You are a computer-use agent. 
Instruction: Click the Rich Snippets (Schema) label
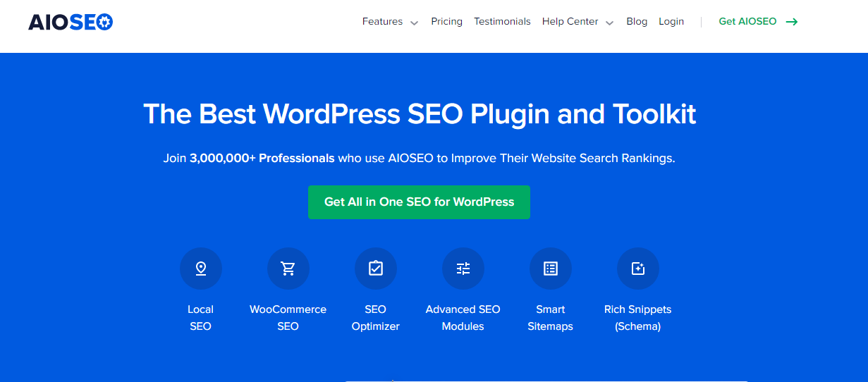coord(638,318)
